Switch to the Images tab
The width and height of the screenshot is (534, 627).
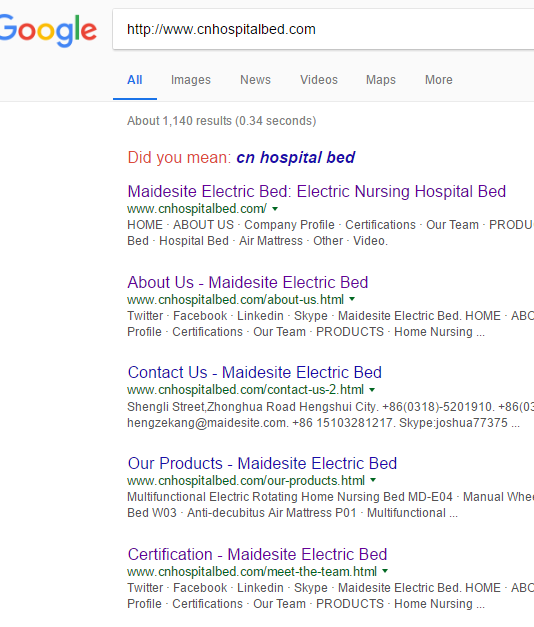pyautogui.click(x=191, y=80)
